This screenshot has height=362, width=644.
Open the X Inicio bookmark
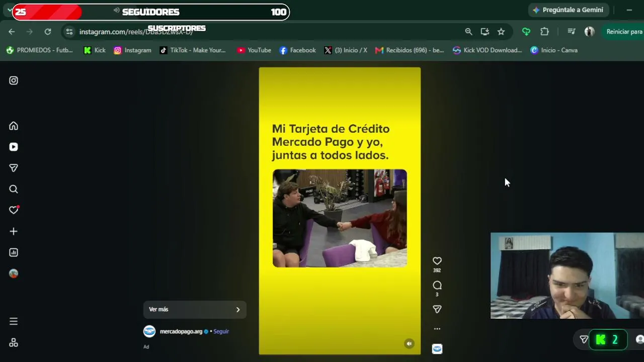[346, 50]
